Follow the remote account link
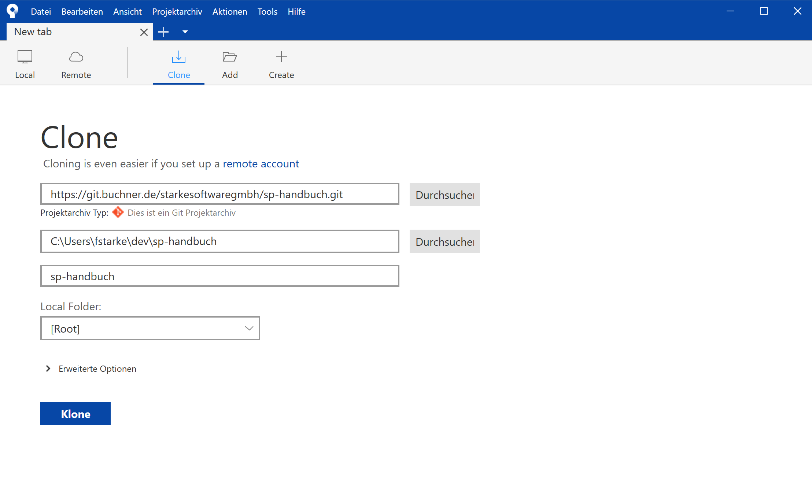Image resolution: width=812 pixels, height=504 pixels. (261, 164)
